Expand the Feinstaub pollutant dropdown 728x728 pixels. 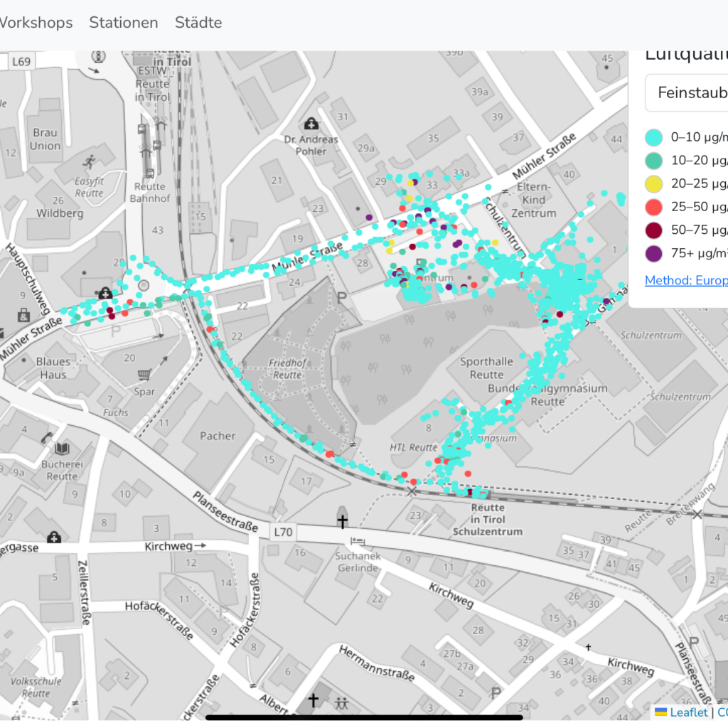(x=686, y=92)
